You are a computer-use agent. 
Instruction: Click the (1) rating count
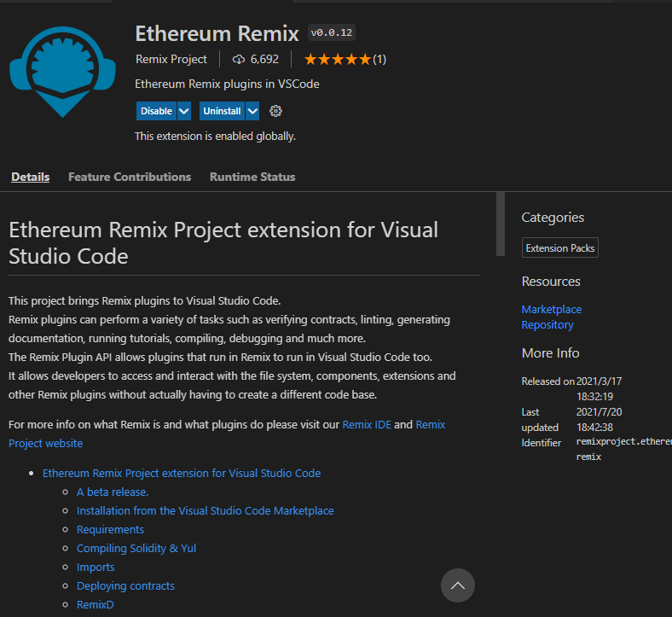[x=379, y=59]
